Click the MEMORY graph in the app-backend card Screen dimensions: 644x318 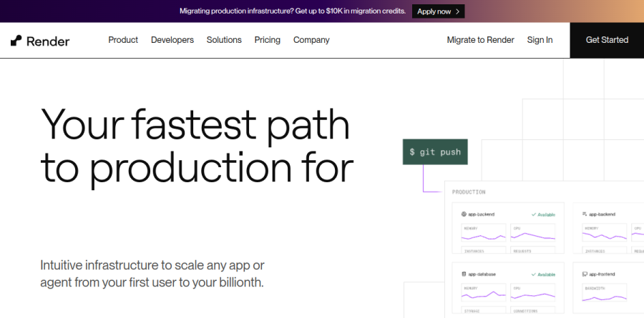(484, 233)
